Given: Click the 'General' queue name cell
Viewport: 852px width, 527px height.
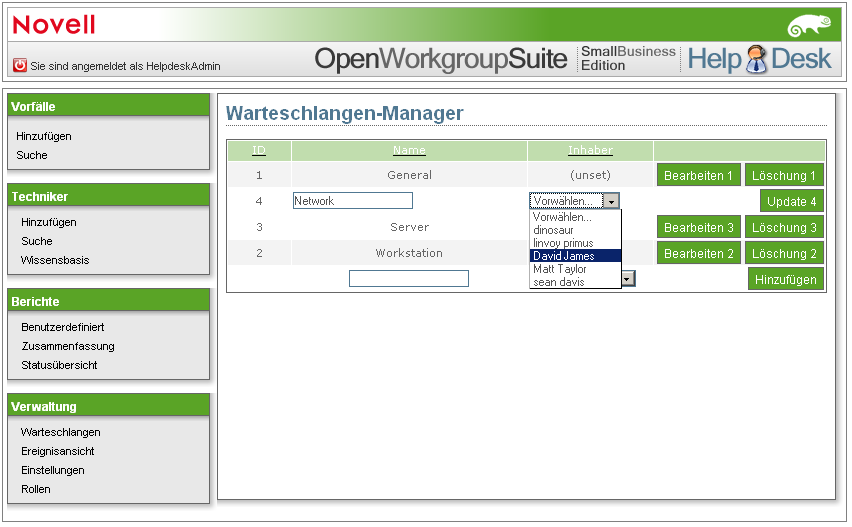Looking at the screenshot, I should pos(409,175).
